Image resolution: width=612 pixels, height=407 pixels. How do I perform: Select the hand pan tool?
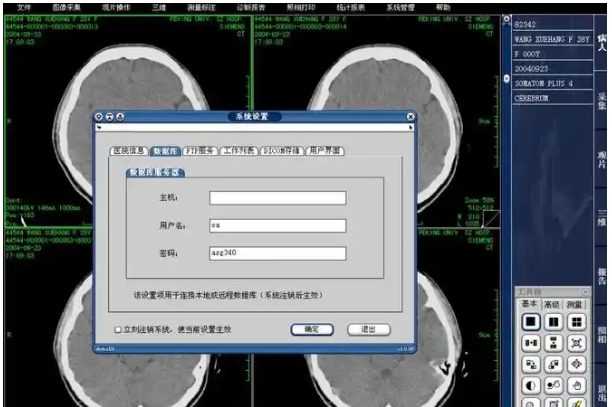[576, 386]
